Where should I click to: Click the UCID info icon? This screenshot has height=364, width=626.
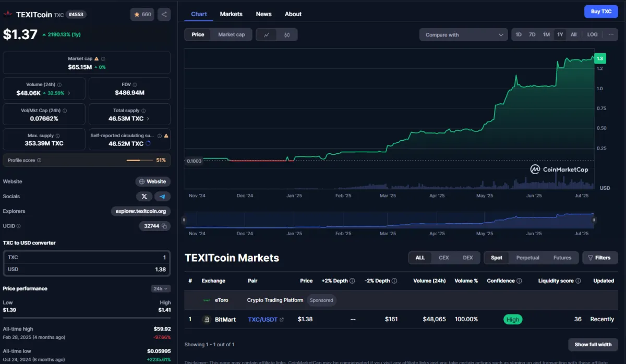pyautogui.click(x=19, y=226)
